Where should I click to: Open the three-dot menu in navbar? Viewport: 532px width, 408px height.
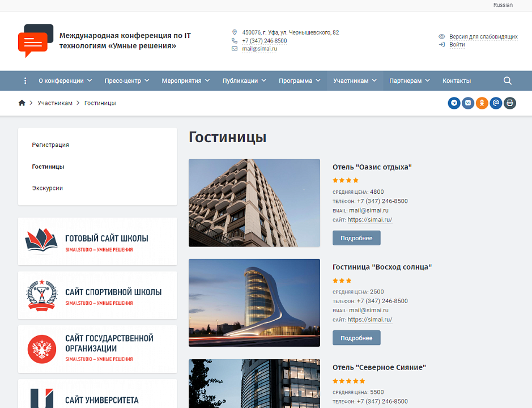[x=25, y=81]
